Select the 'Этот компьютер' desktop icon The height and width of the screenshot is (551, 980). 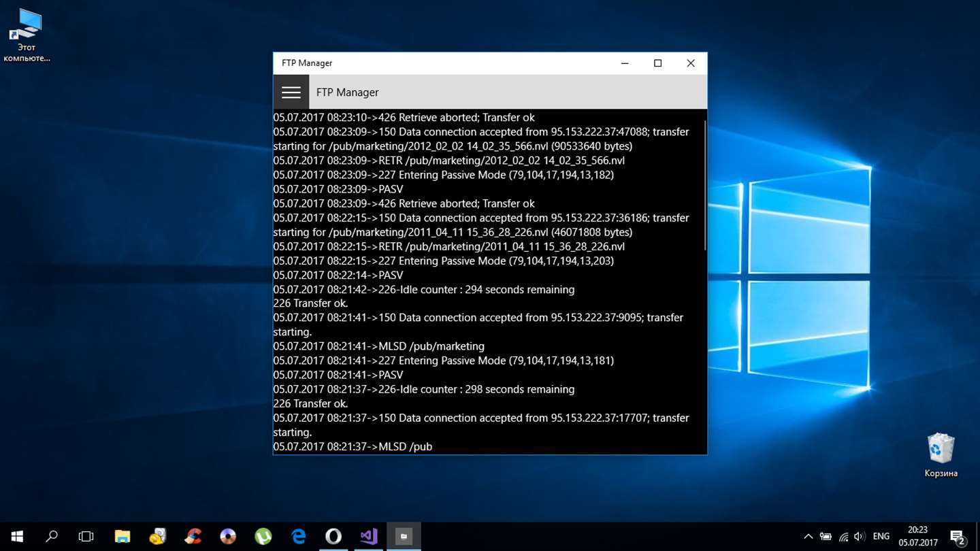pos(27,35)
